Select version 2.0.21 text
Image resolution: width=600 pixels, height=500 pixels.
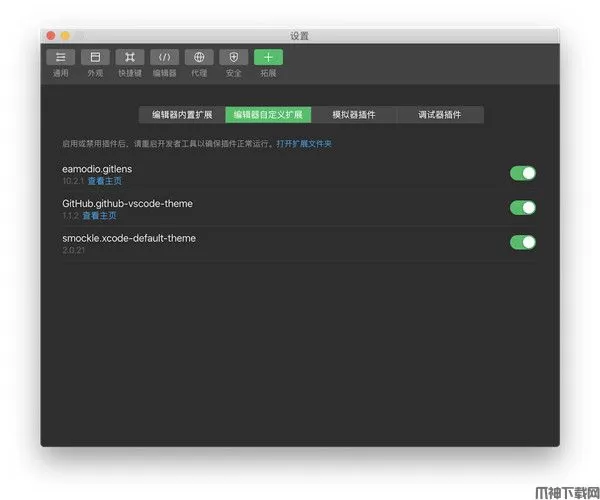click(73, 250)
